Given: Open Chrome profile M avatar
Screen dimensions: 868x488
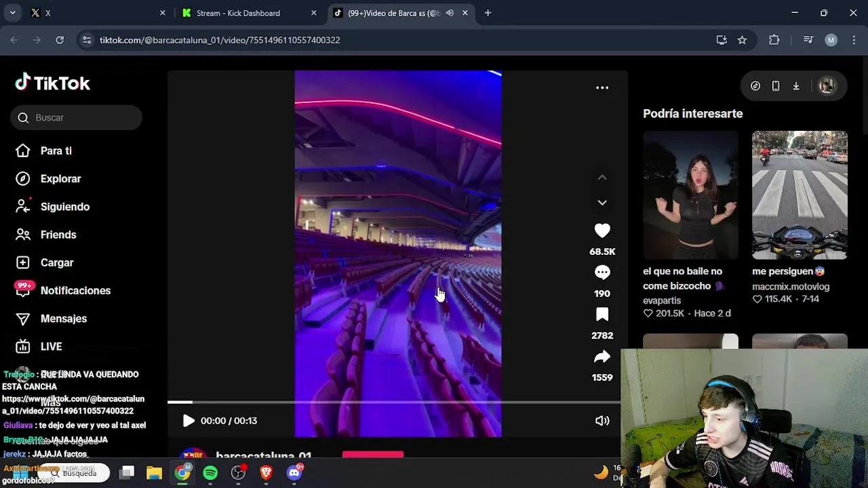Looking at the screenshot, I should point(831,40).
